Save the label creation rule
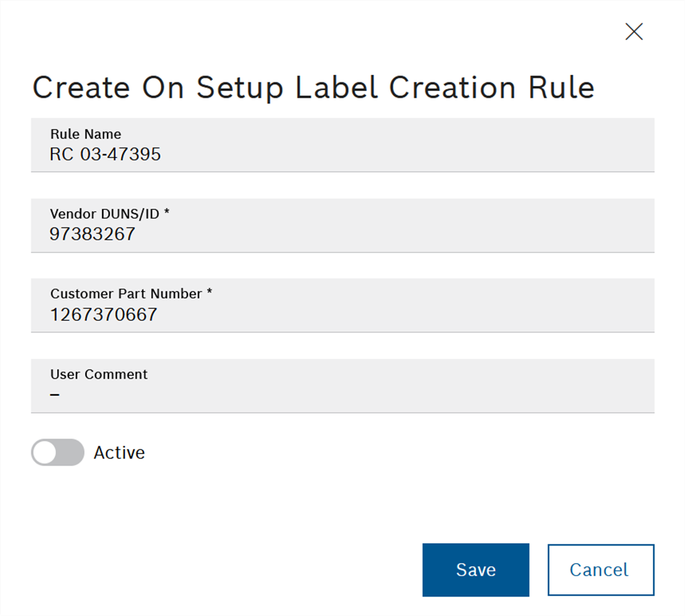This screenshot has height=616, width=685. tap(476, 570)
